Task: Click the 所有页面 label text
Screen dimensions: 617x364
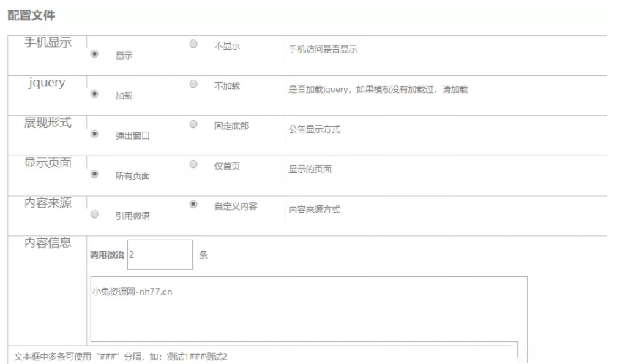Action: tap(132, 176)
